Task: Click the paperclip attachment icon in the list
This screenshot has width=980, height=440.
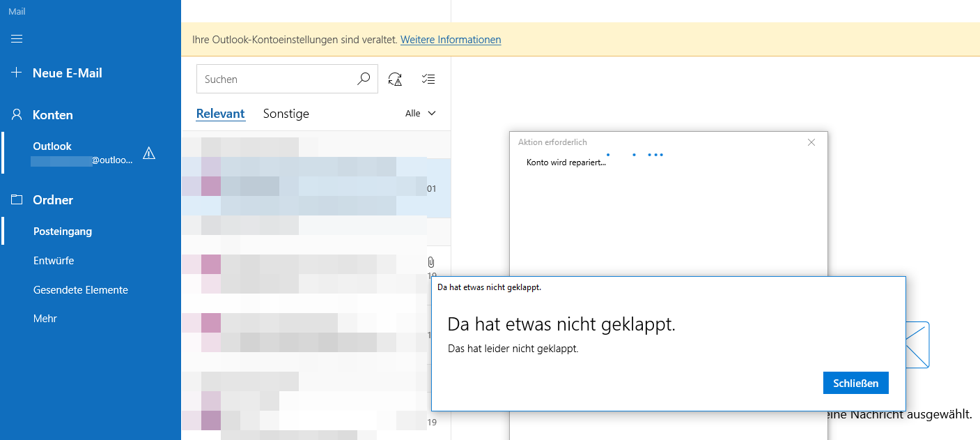Action: [430, 262]
